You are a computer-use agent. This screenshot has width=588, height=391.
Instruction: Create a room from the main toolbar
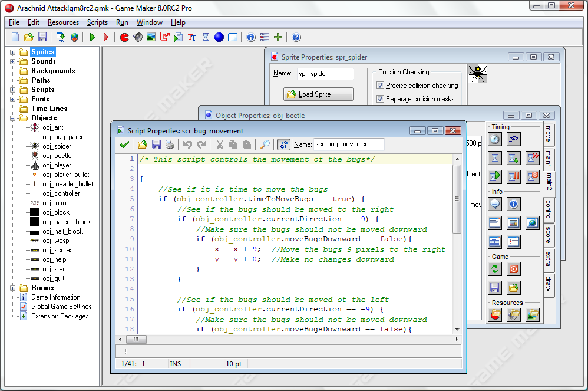click(x=233, y=37)
